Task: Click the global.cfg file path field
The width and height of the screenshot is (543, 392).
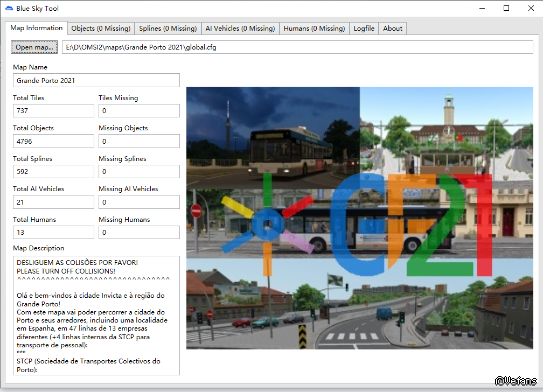Action: [x=297, y=47]
